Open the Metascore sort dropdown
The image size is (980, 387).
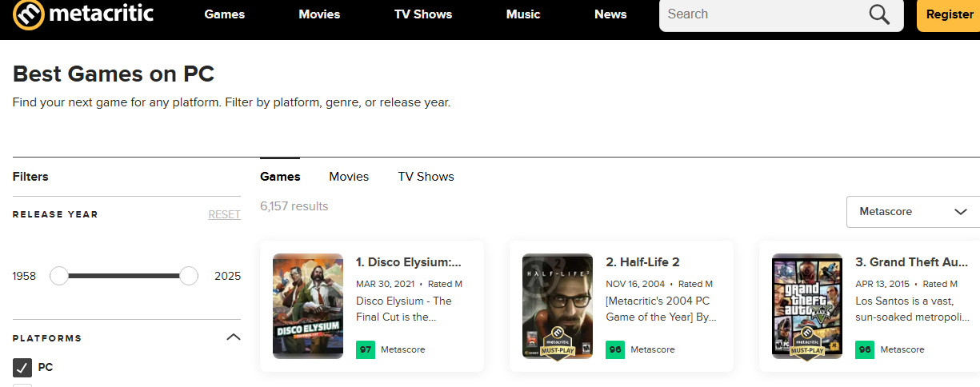pos(914,212)
